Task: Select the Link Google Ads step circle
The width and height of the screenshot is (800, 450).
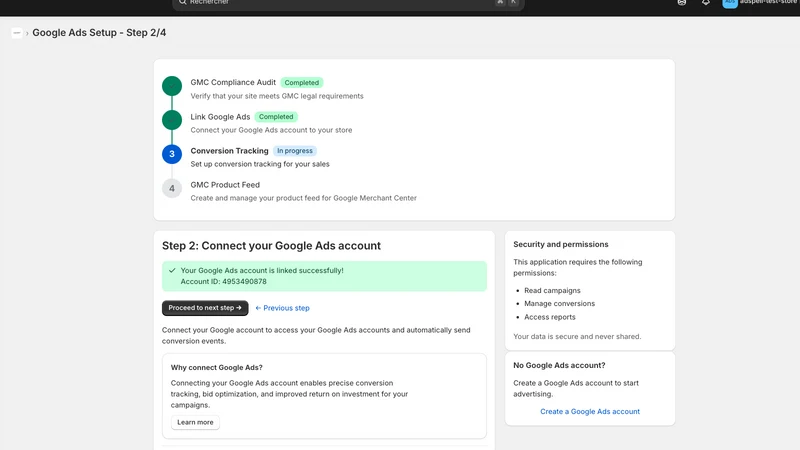Action: coord(172,120)
